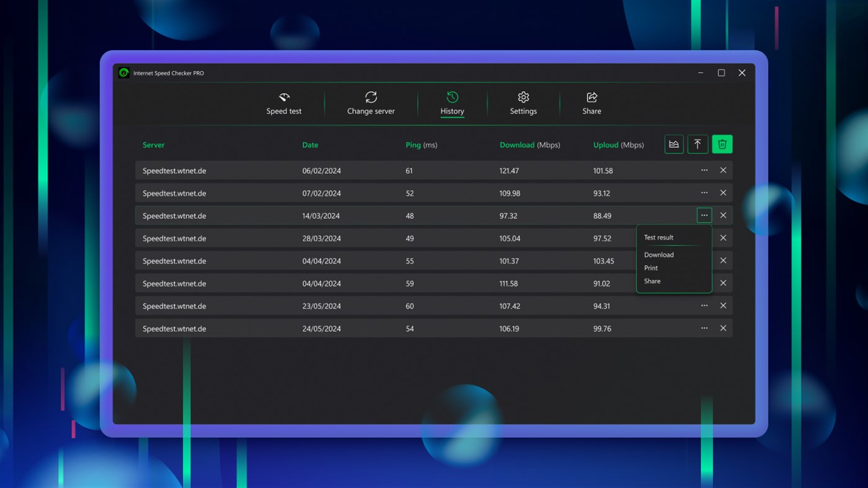Select Test result in the context menu
Viewport: 868px width, 488px height.
coord(659,237)
